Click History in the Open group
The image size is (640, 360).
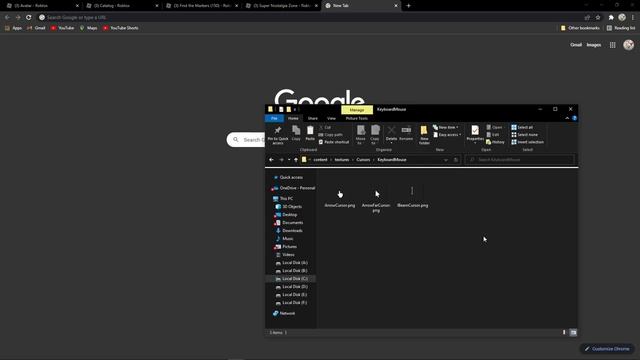[495, 142]
